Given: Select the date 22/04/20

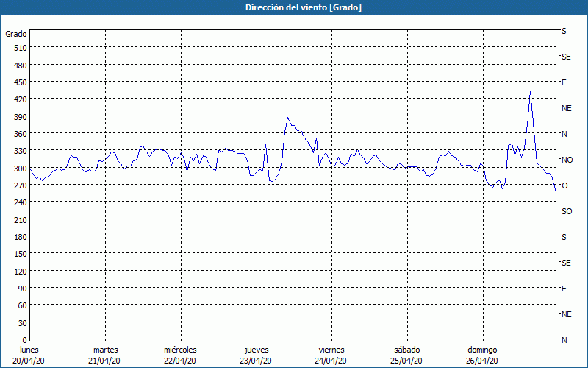Looking at the screenshot, I should coord(180,361).
